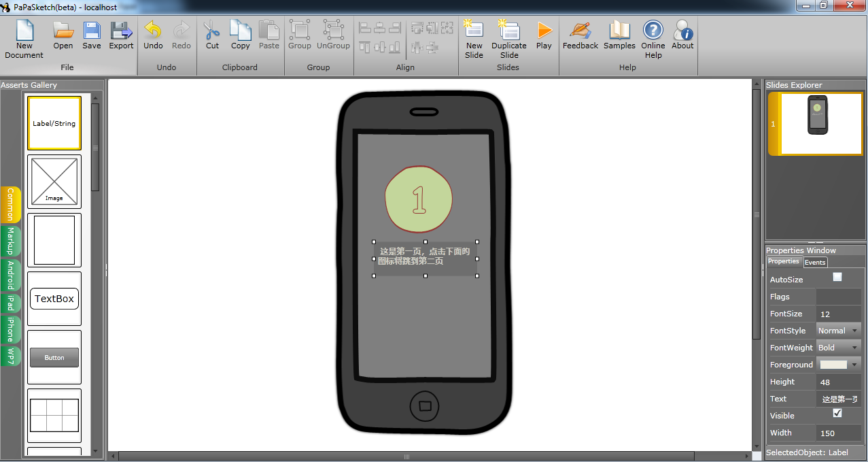Pick the empty rectangle asset
The width and height of the screenshot is (868, 462).
click(54, 240)
